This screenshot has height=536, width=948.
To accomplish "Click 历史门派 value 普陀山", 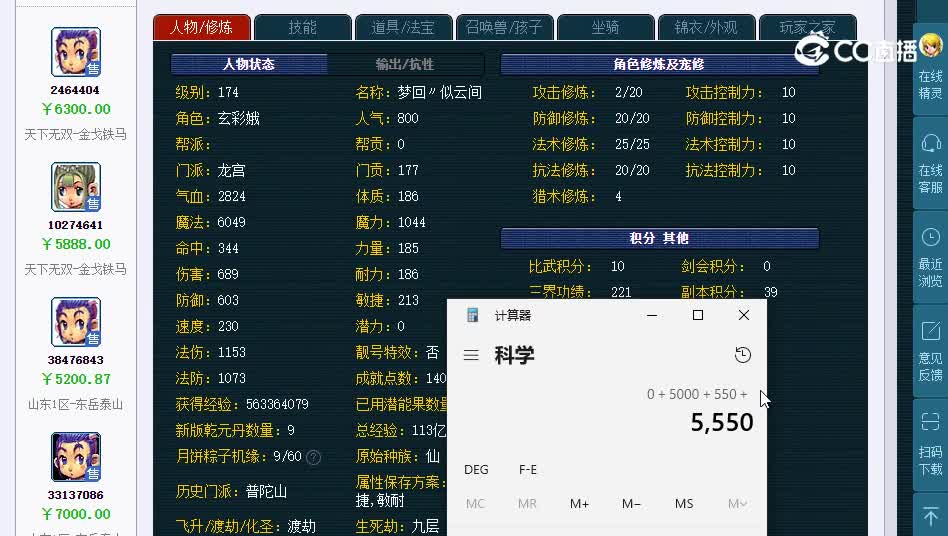I will (x=267, y=491).
